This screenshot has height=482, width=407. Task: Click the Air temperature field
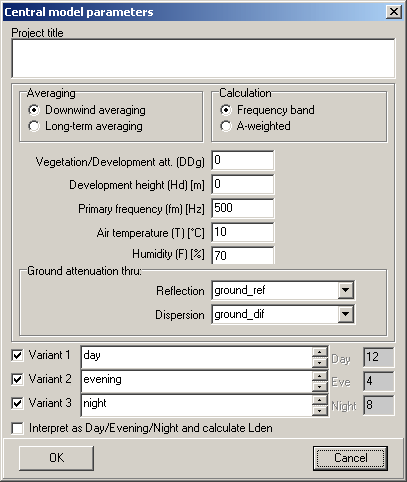pos(243,232)
